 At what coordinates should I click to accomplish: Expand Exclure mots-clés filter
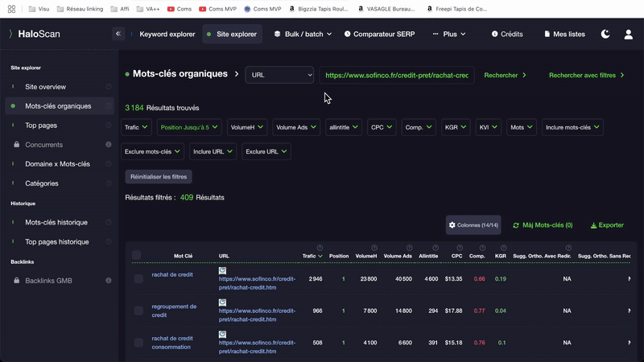[152, 151]
